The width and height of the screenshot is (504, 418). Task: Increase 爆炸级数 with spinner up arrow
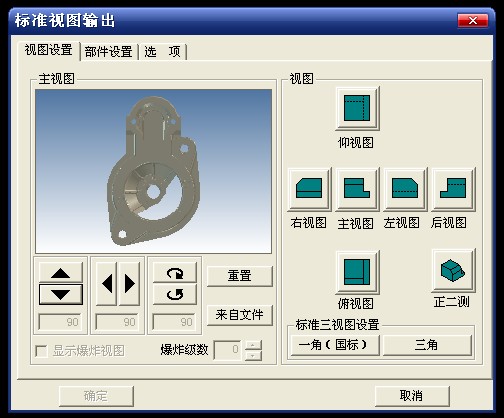[253, 345]
